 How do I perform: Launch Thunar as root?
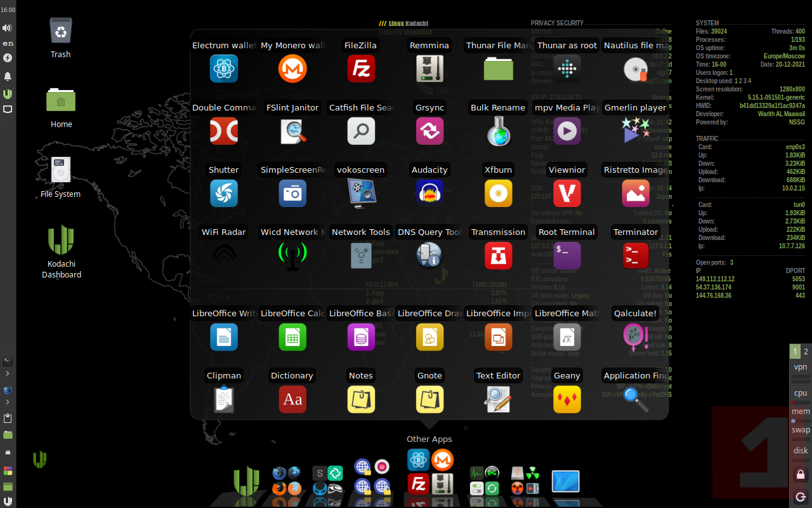click(567, 69)
